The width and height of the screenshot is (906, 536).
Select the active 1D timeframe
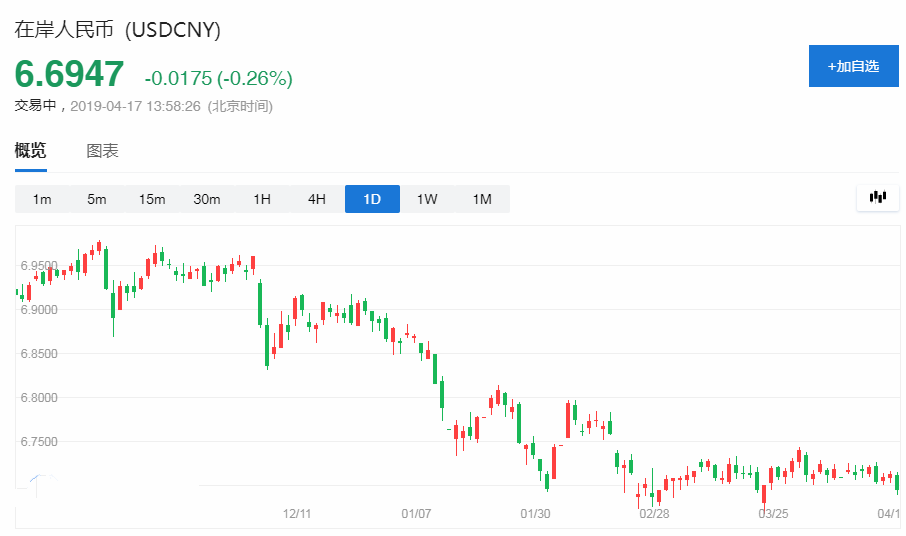click(x=372, y=199)
